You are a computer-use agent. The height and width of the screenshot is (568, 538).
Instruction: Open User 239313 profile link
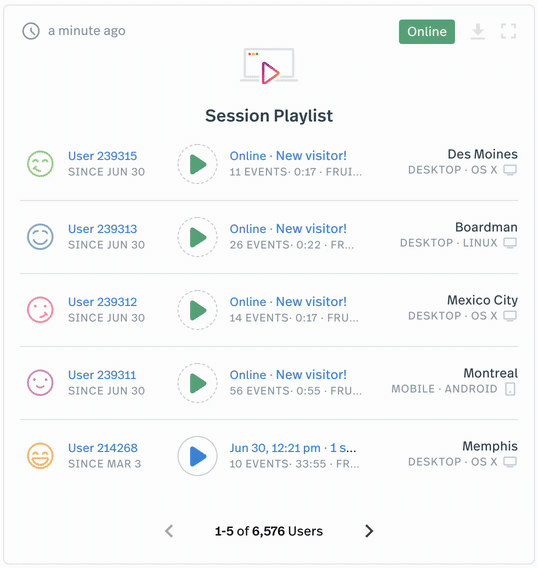(x=103, y=229)
